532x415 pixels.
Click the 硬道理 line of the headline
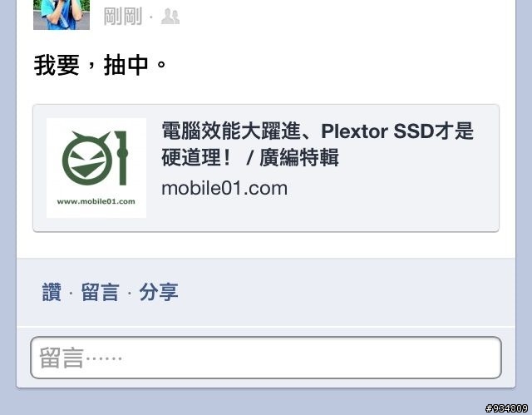[x=250, y=158]
